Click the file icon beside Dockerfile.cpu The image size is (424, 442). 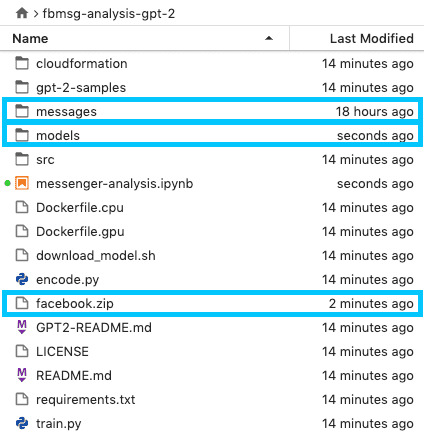click(x=22, y=207)
